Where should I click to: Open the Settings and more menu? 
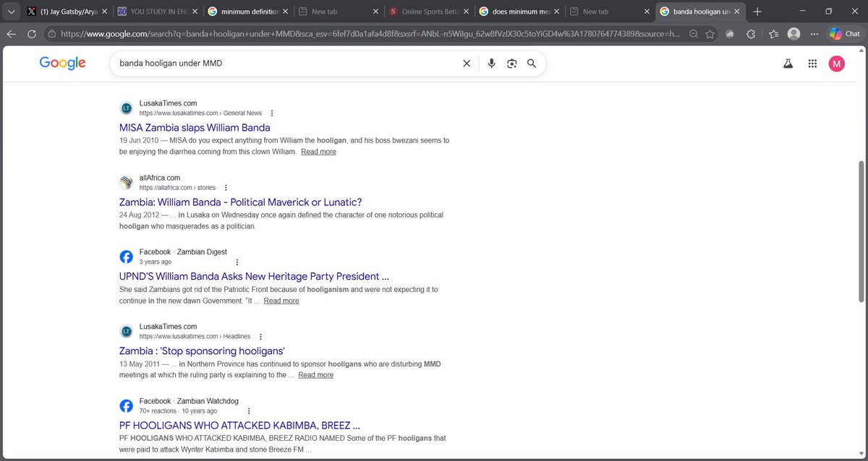pos(814,34)
